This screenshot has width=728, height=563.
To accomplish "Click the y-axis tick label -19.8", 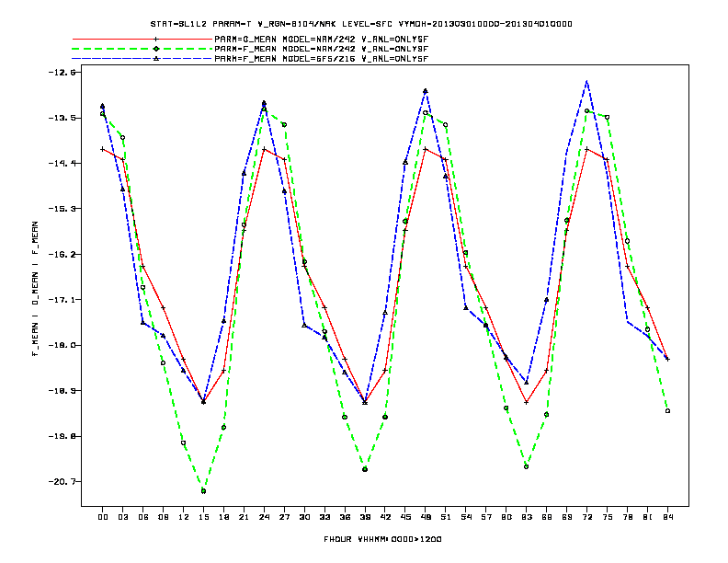I will pos(63,437).
